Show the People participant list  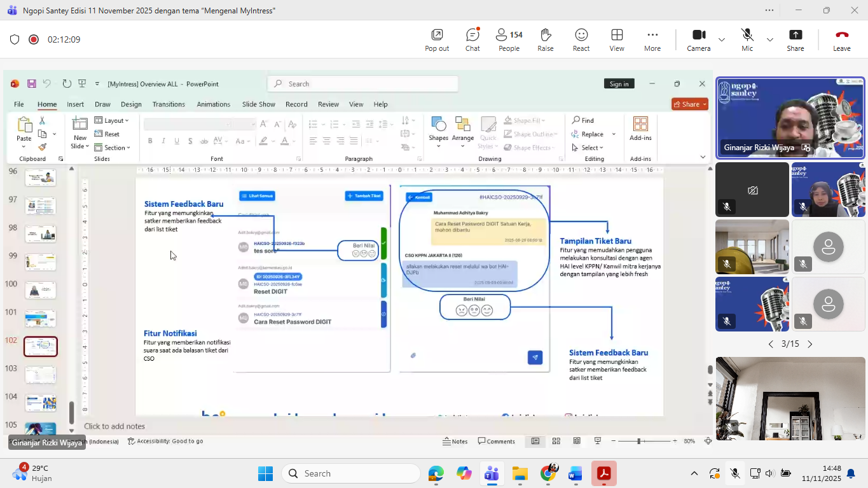tap(509, 39)
